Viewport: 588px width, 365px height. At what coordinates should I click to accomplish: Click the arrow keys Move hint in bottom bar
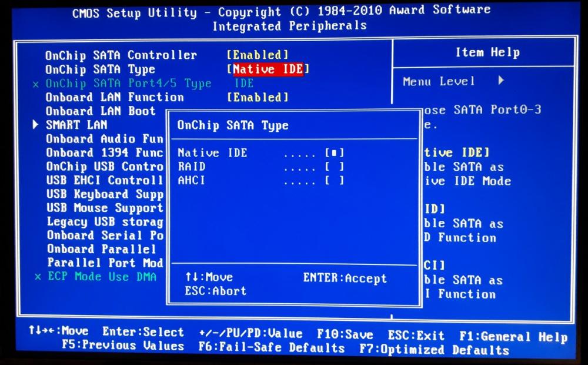click(x=58, y=330)
